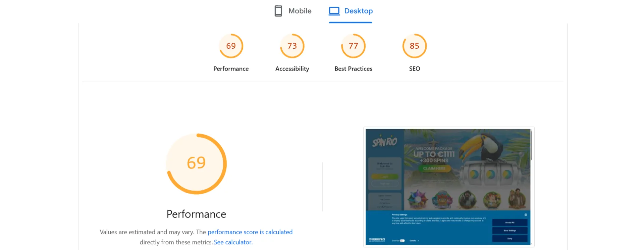644x250 pixels.
Task: Click the SEO label
Action: [x=415, y=69]
